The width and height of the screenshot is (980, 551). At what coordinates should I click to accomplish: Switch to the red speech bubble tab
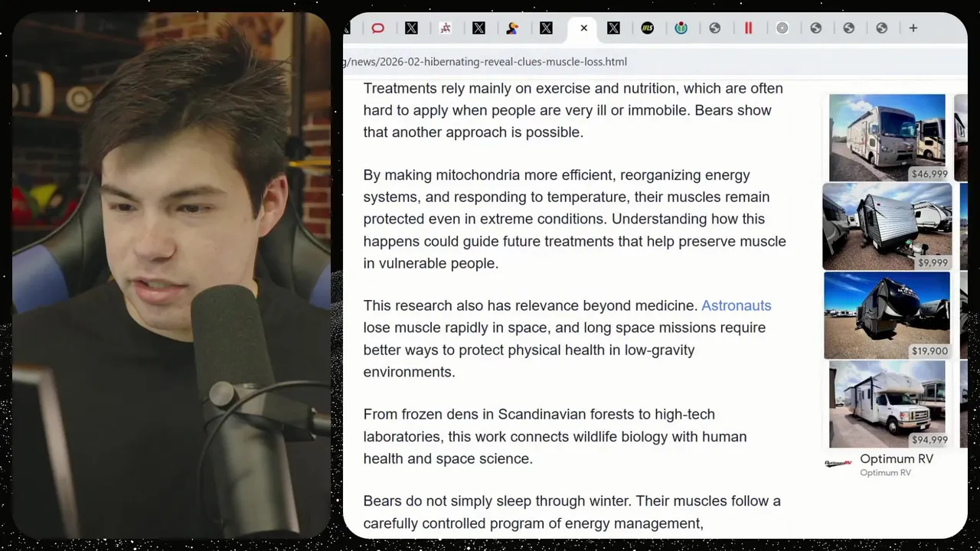[378, 28]
